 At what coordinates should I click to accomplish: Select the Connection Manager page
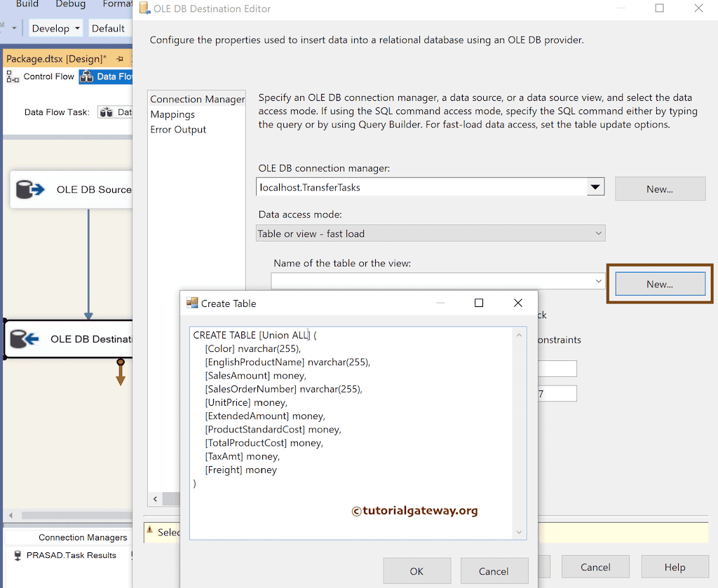click(x=197, y=100)
